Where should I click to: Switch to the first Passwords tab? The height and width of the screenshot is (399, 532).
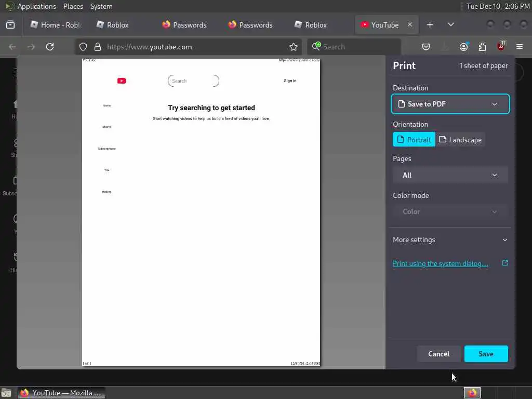[184, 25]
